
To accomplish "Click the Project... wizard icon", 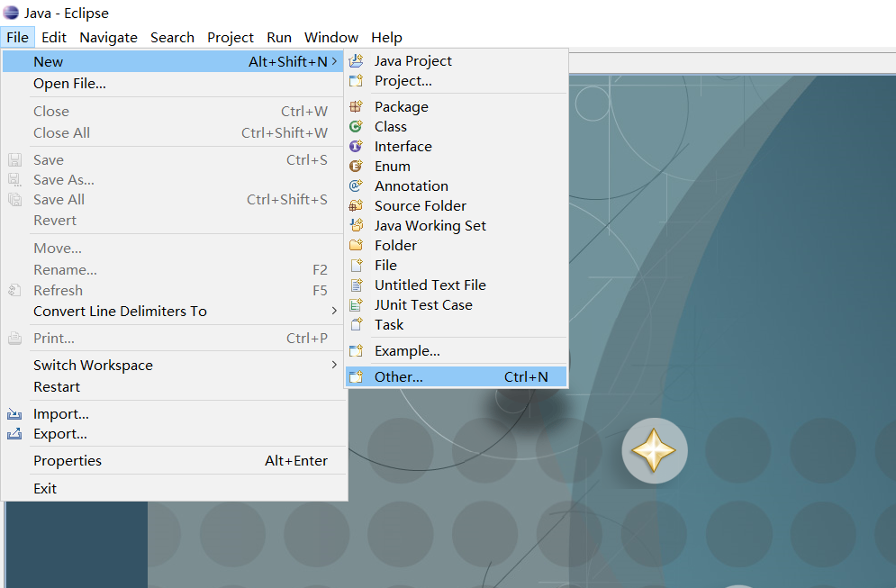I will point(356,80).
